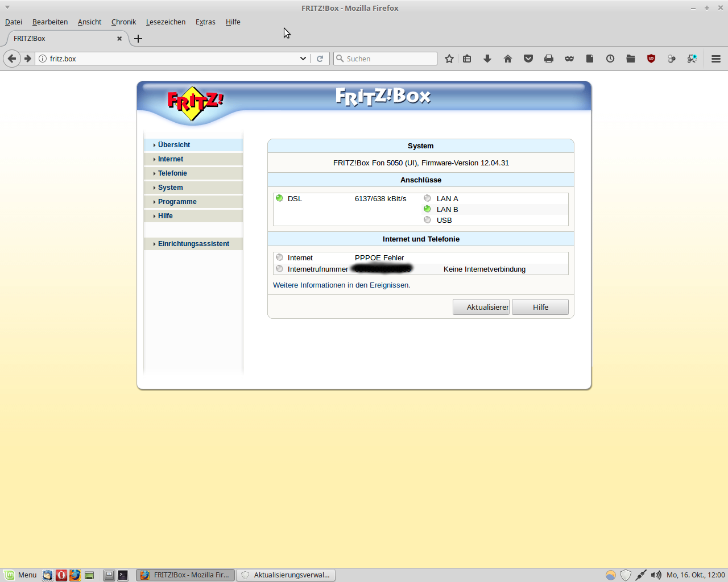Open the screenshot scissors tool icon
This screenshot has height=582, width=728.
pos(692,59)
